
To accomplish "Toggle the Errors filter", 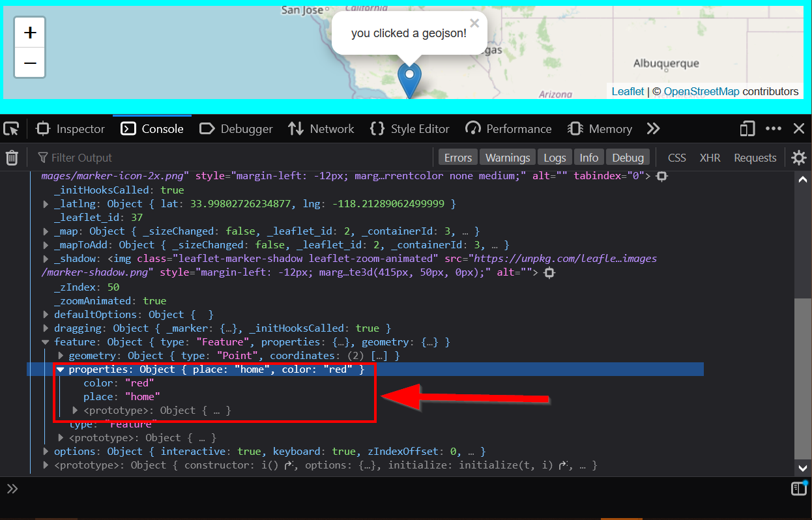I will [x=457, y=158].
